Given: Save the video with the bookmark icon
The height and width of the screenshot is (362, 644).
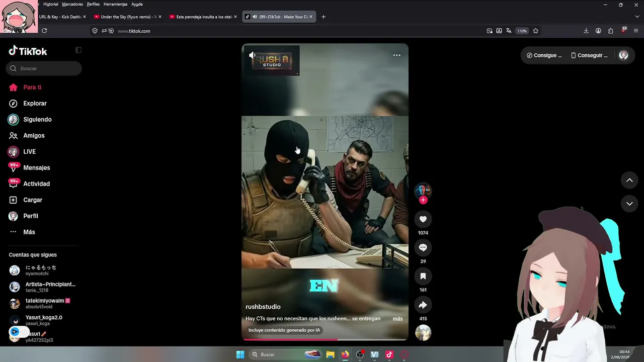Looking at the screenshot, I should (423, 276).
